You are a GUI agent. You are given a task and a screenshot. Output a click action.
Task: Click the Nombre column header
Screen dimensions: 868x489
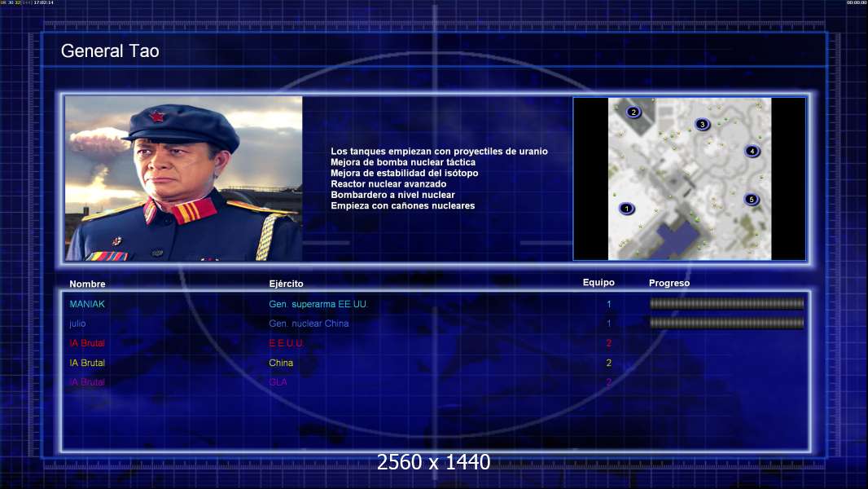[x=87, y=284]
